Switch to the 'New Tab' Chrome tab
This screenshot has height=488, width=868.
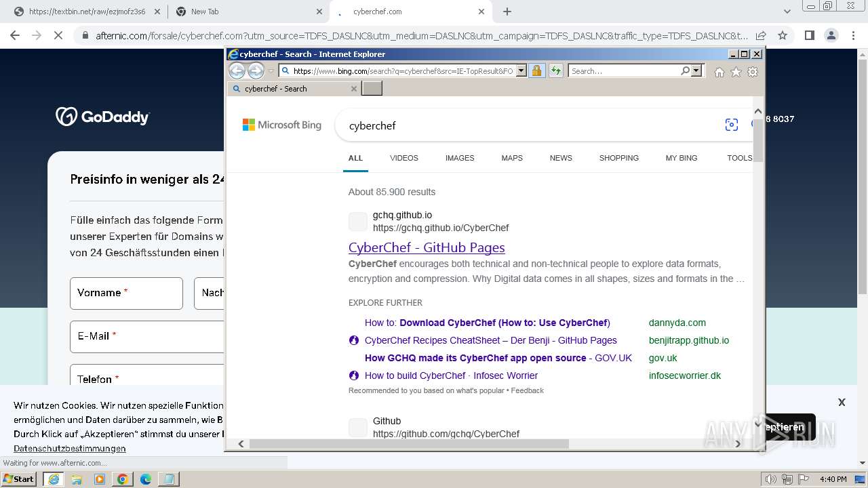248,12
